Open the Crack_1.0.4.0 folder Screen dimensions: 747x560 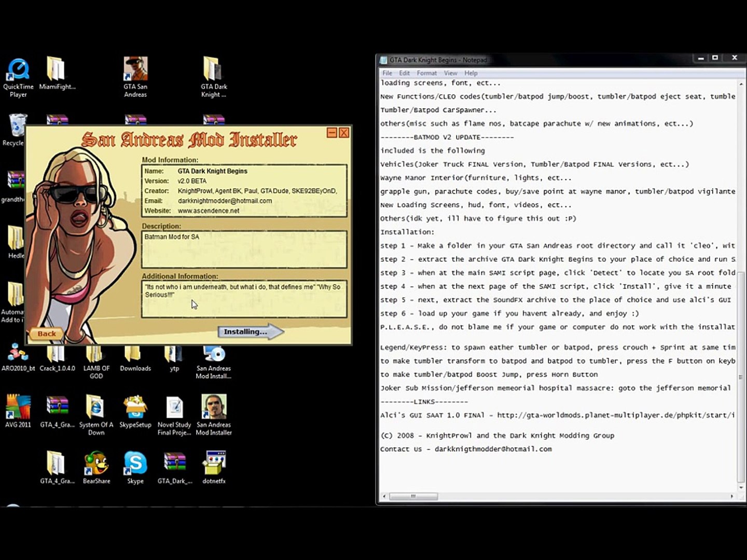point(57,359)
